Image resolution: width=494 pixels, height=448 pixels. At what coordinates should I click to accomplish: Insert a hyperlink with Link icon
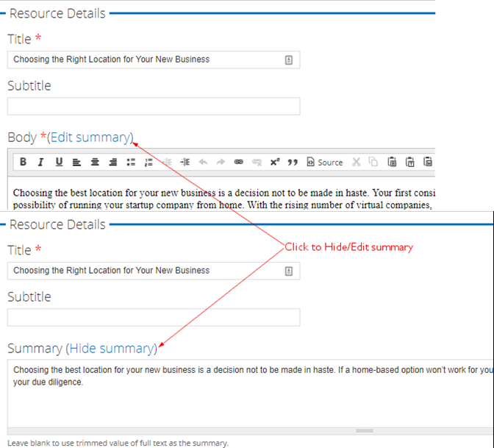[239, 162]
